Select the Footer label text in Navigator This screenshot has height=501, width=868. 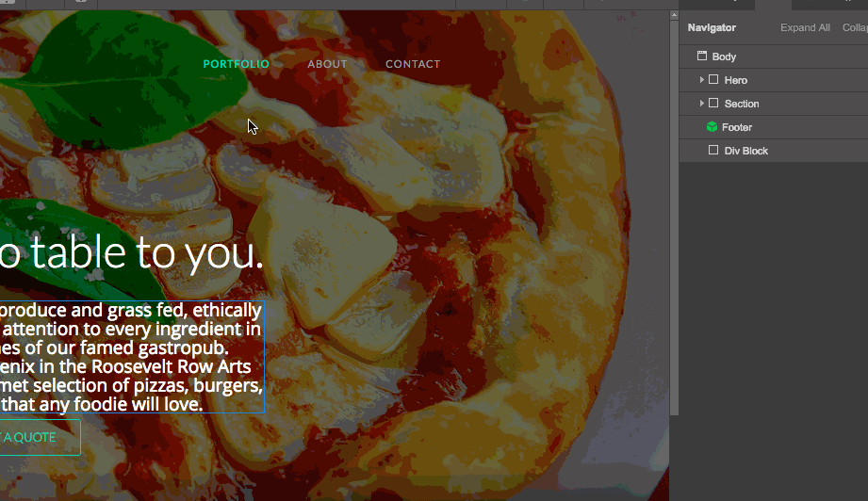pyautogui.click(x=737, y=127)
